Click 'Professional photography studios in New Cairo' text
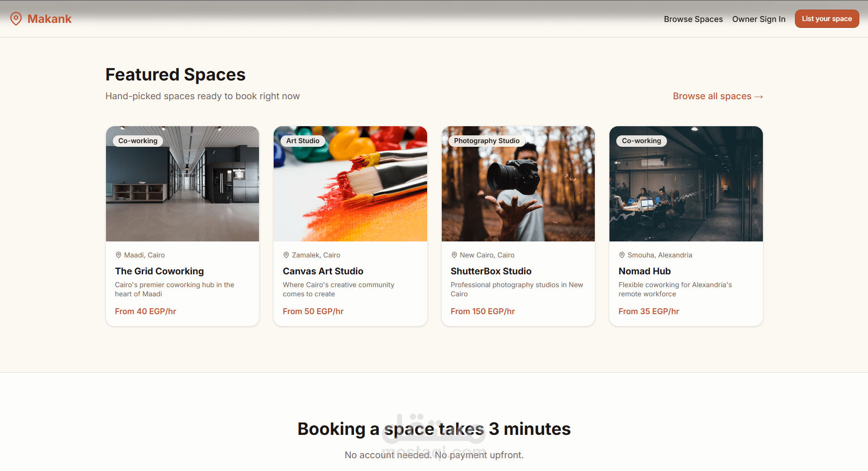The height and width of the screenshot is (471, 868). pos(517,289)
